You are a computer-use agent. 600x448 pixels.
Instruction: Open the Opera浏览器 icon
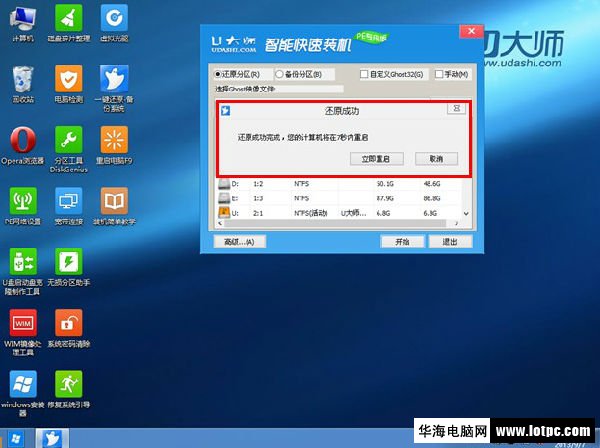click(23, 145)
